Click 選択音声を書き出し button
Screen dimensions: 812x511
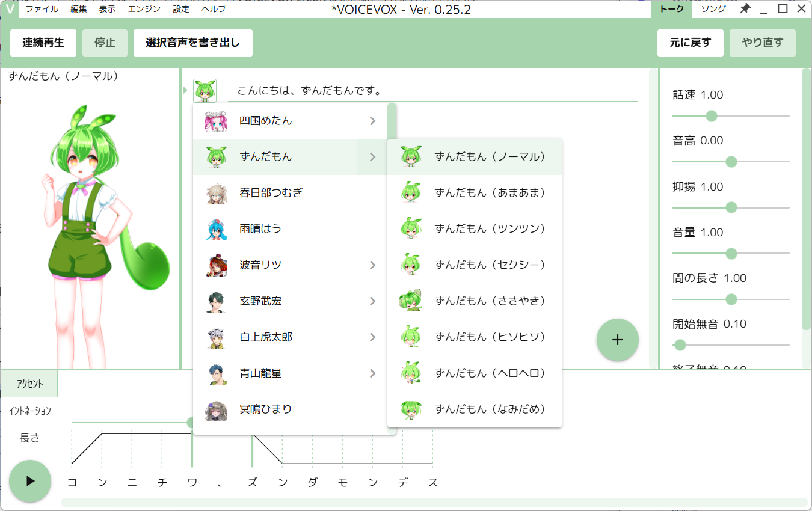(193, 43)
